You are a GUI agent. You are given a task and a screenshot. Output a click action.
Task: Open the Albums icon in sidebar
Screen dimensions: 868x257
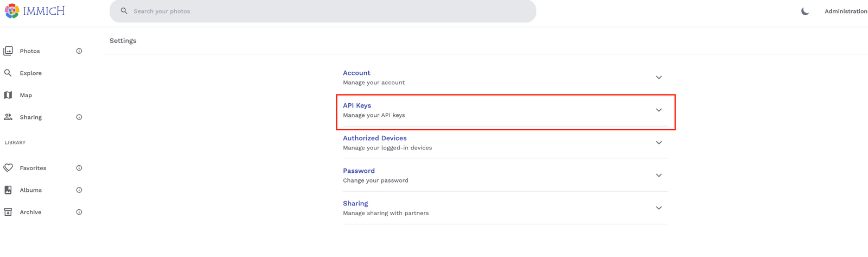coord(8,190)
